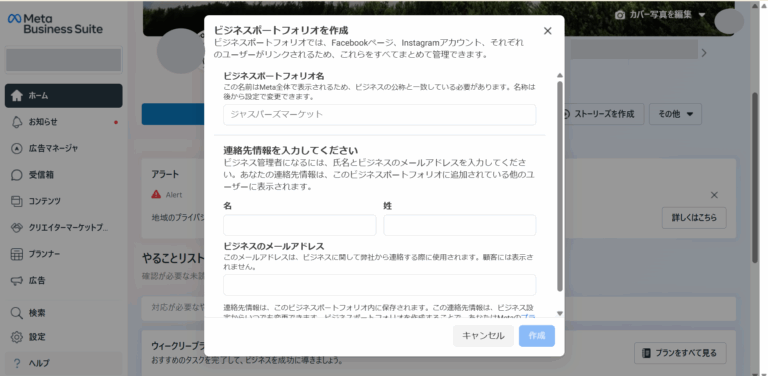Click the blue button left of the dialog
768x376 pixels.
pyautogui.click(x=173, y=114)
